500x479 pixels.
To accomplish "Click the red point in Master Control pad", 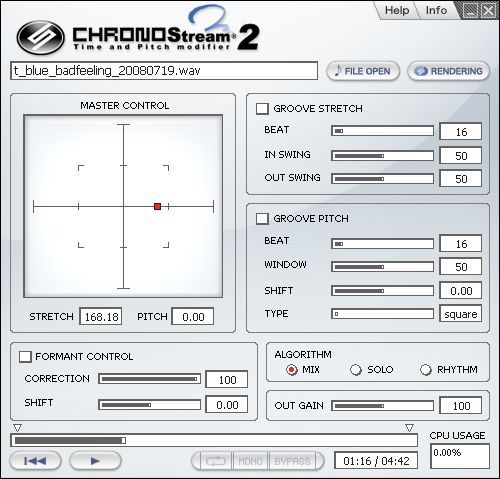I will tap(157, 206).
